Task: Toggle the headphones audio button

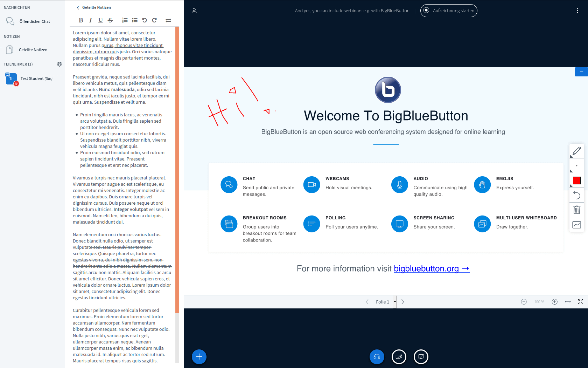Action: 377,357
